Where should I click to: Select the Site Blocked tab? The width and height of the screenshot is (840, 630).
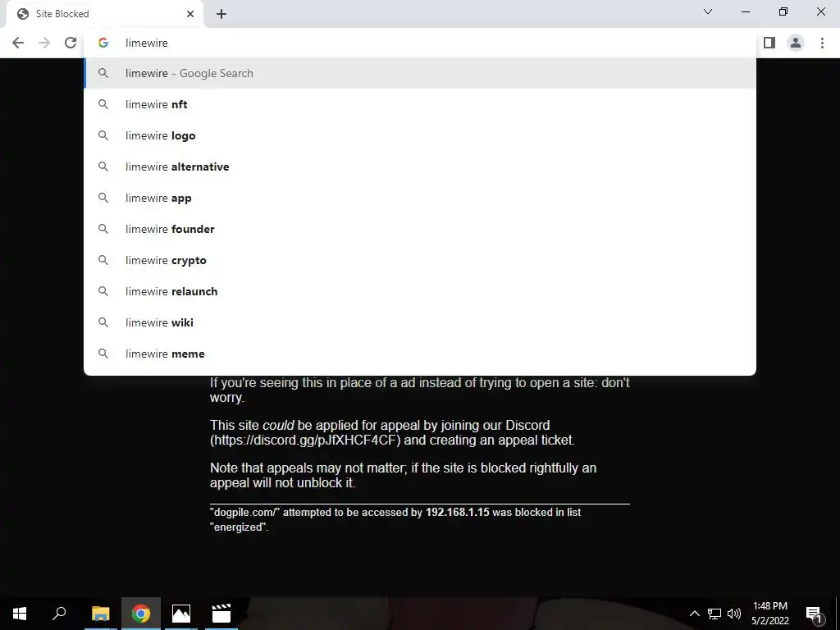click(x=104, y=14)
